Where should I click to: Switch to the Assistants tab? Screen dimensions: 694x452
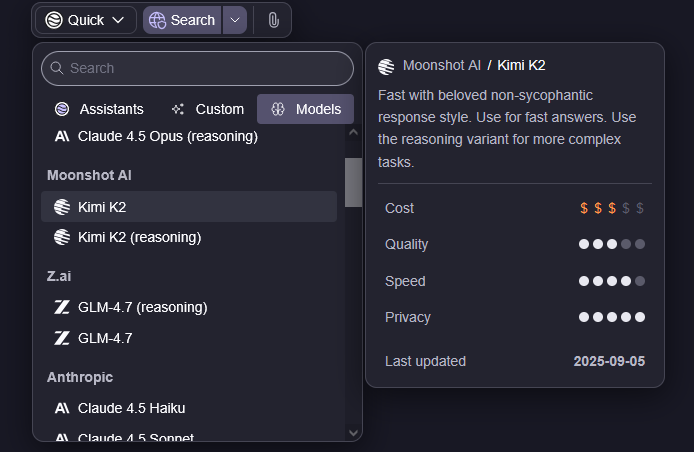pyautogui.click(x=100, y=109)
